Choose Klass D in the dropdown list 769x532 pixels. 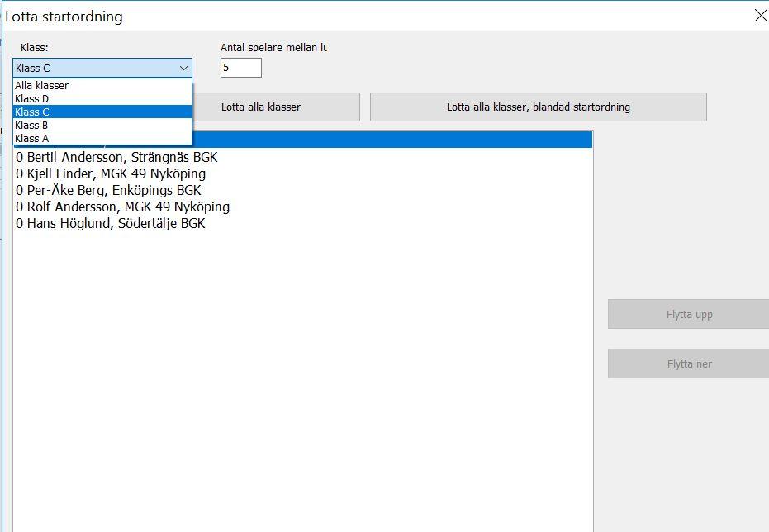point(102,98)
